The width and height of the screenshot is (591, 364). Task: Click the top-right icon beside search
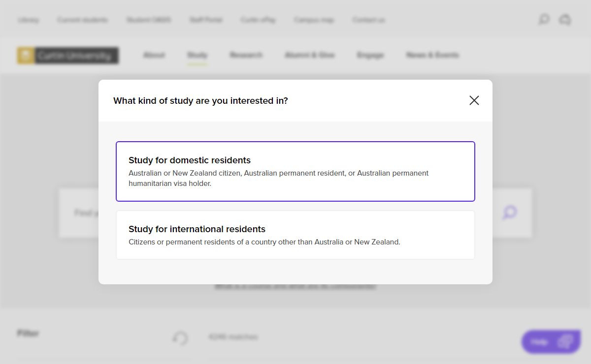[x=565, y=20]
